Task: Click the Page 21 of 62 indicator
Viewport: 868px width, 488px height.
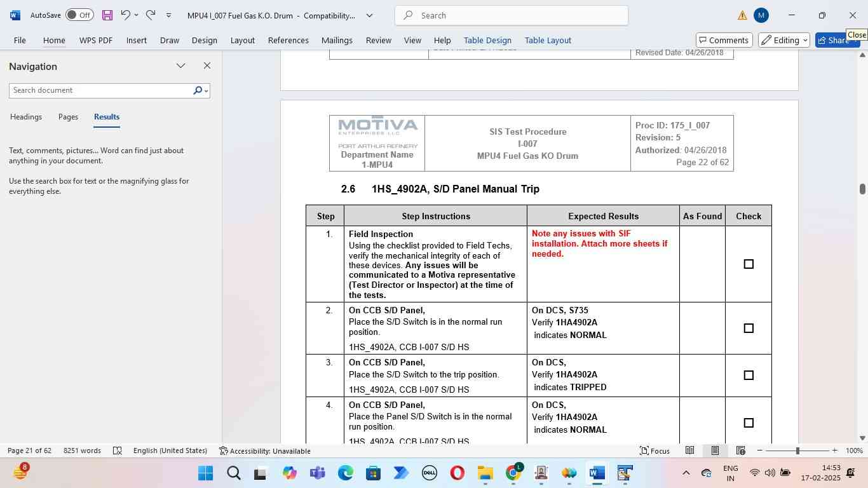Action: 29,451
